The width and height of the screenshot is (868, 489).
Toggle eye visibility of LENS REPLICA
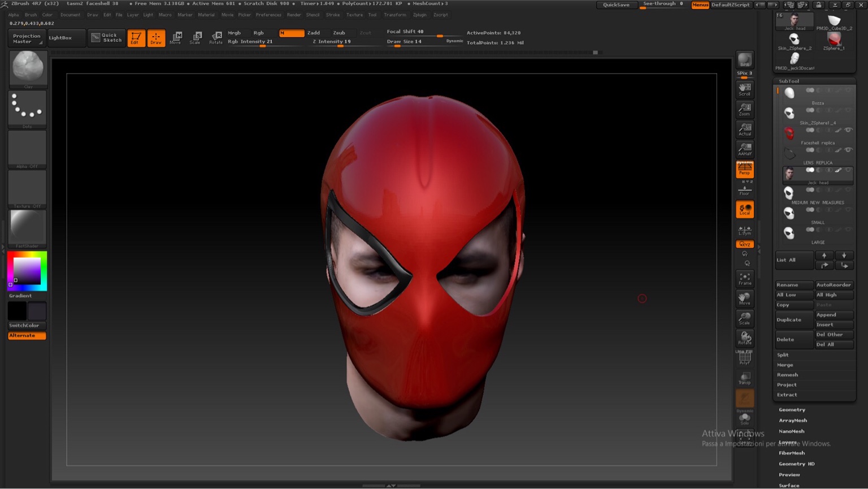point(848,150)
